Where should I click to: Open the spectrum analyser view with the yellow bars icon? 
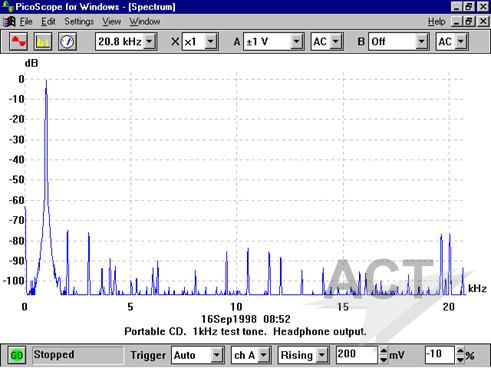click(43, 42)
